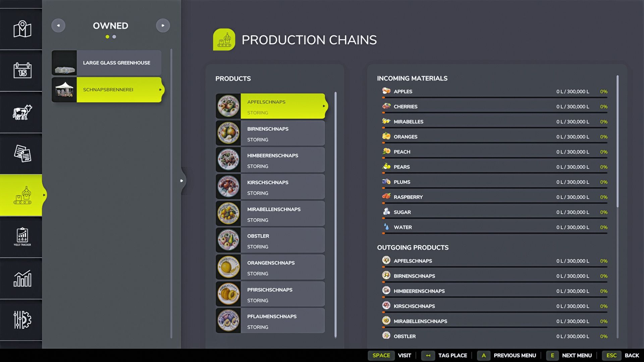
Task: Open the Yield Tracker icon
Action: (x=22, y=237)
